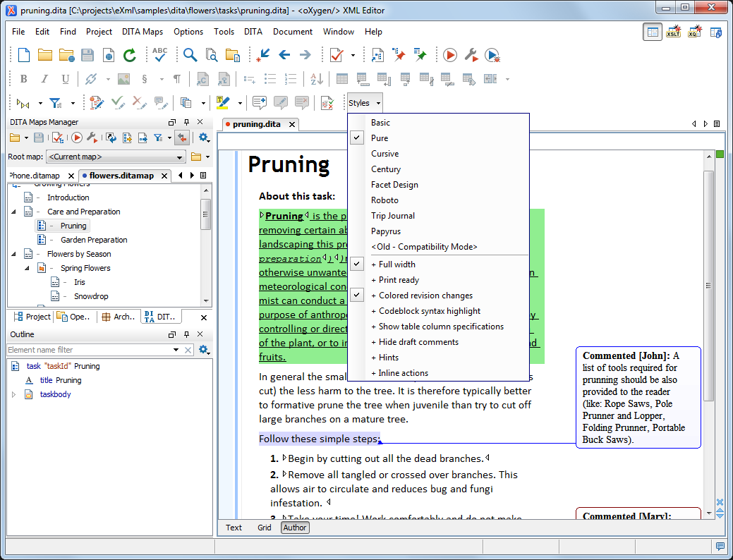Open the DITA Maps menu
This screenshot has width=733, height=560.
[x=143, y=31]
